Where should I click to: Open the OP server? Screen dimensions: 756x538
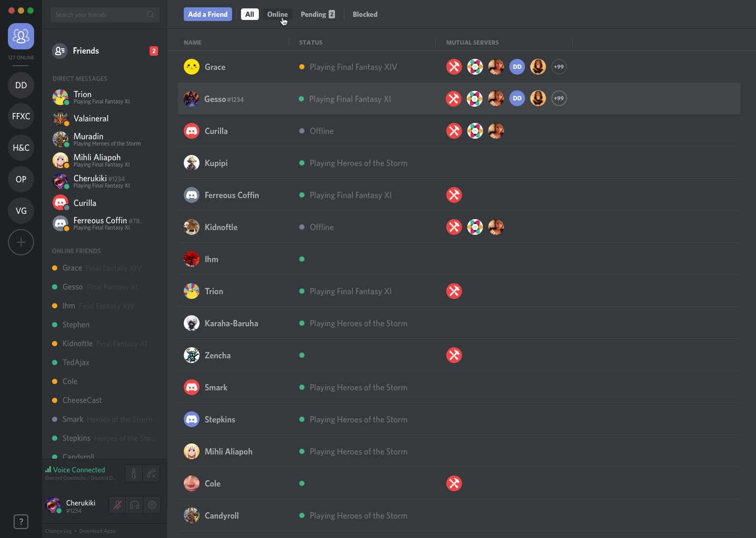tap(21, 180)
